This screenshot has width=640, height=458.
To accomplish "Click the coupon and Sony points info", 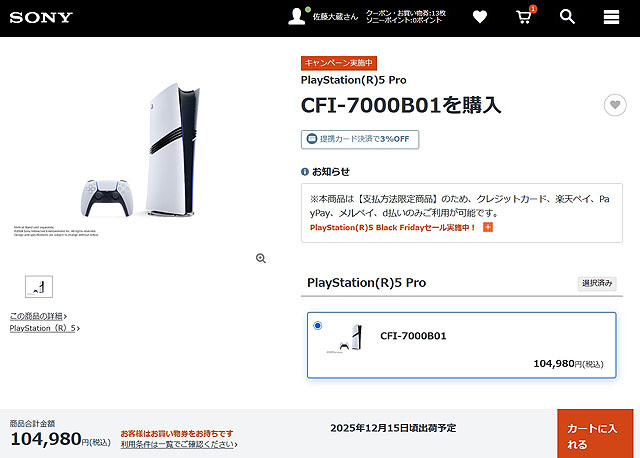I will 405,17.
